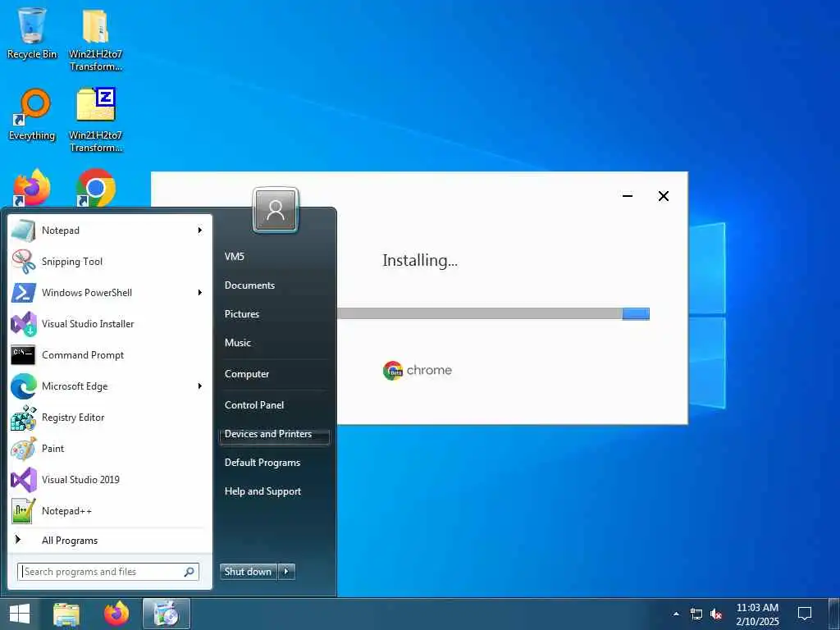Open Default Programs entry

tap(262, 463)
